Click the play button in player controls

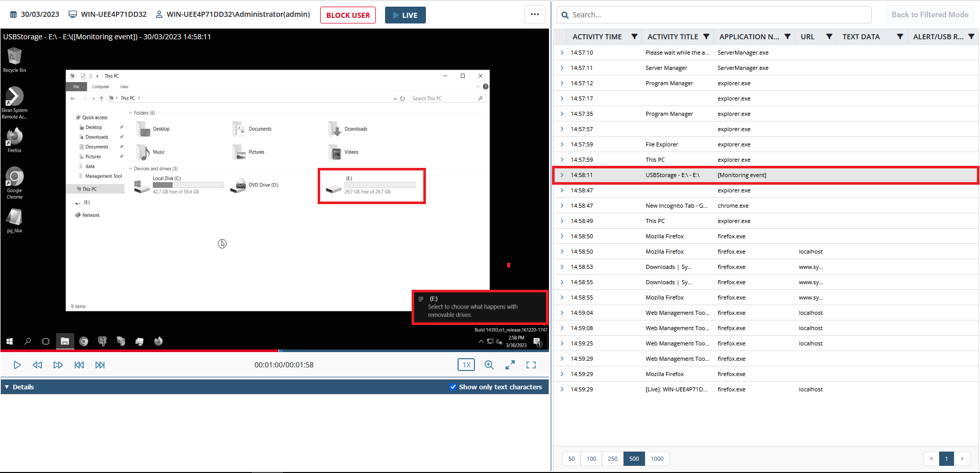17,365
